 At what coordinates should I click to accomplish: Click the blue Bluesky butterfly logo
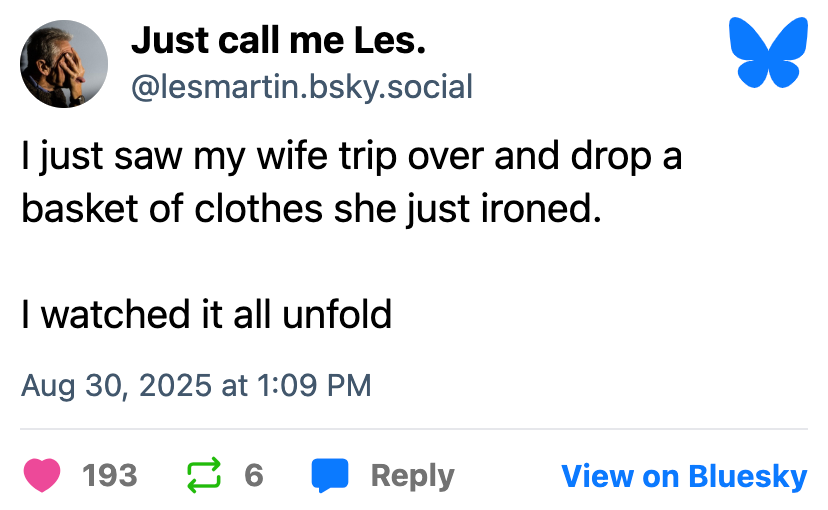[x=768, y=53]
